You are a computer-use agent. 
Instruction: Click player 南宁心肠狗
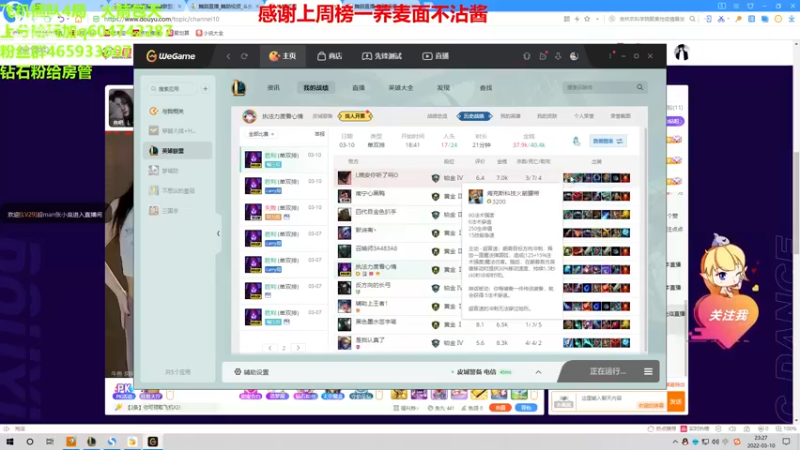coord(370,193)
